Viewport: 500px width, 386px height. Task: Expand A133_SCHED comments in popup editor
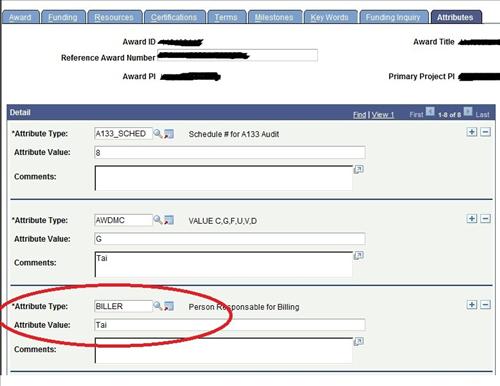(358, 169)
